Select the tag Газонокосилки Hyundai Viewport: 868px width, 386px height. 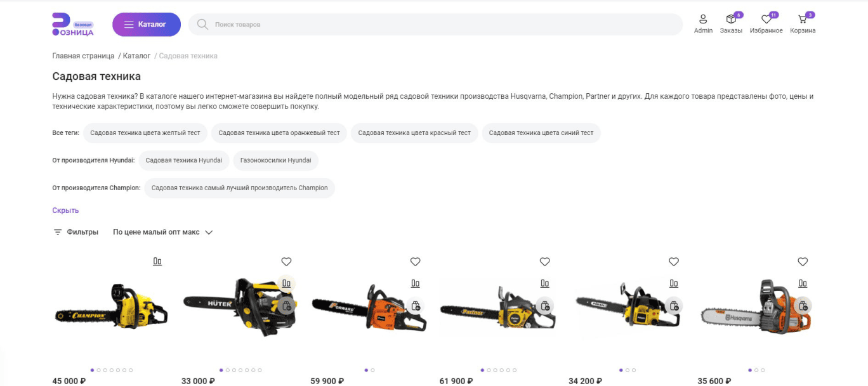276,160
